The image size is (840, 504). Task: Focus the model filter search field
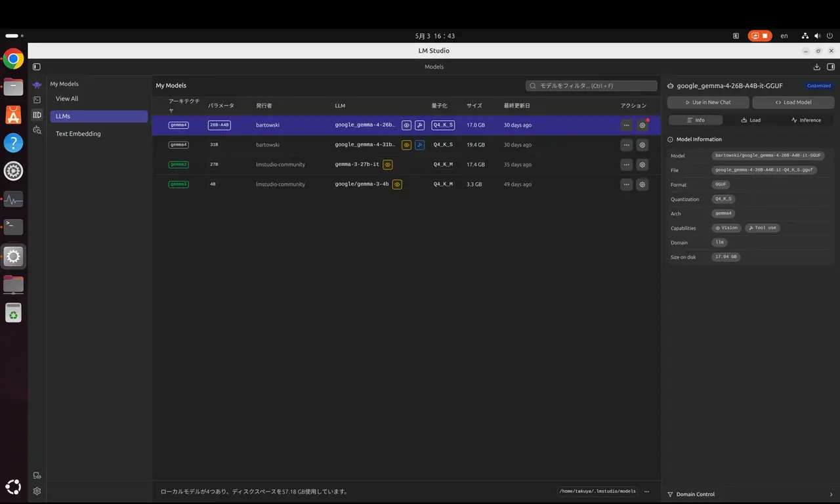click(x=591, y=86)
